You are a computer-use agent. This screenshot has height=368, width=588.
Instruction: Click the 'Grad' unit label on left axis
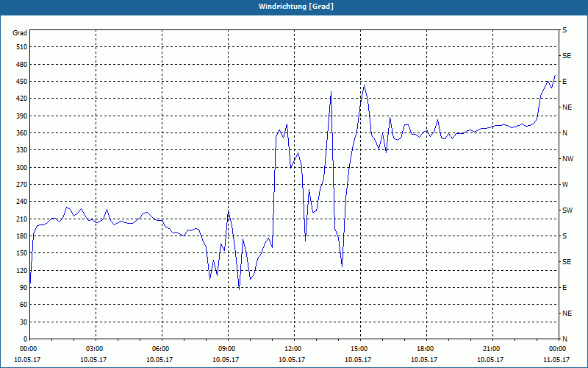[x=20, y=33]
